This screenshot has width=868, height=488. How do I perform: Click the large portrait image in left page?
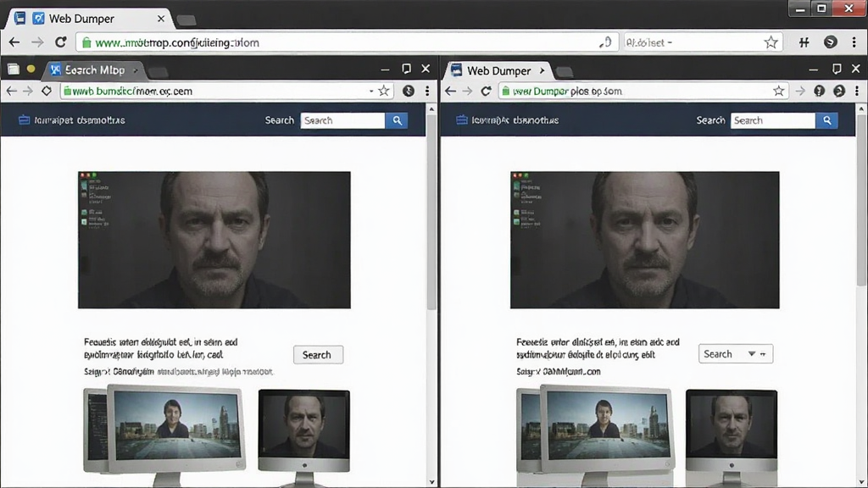[214, 240]
